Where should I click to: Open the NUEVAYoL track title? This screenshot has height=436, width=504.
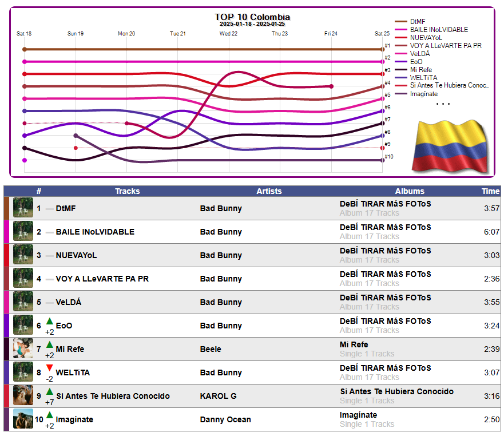pos(76,255)
